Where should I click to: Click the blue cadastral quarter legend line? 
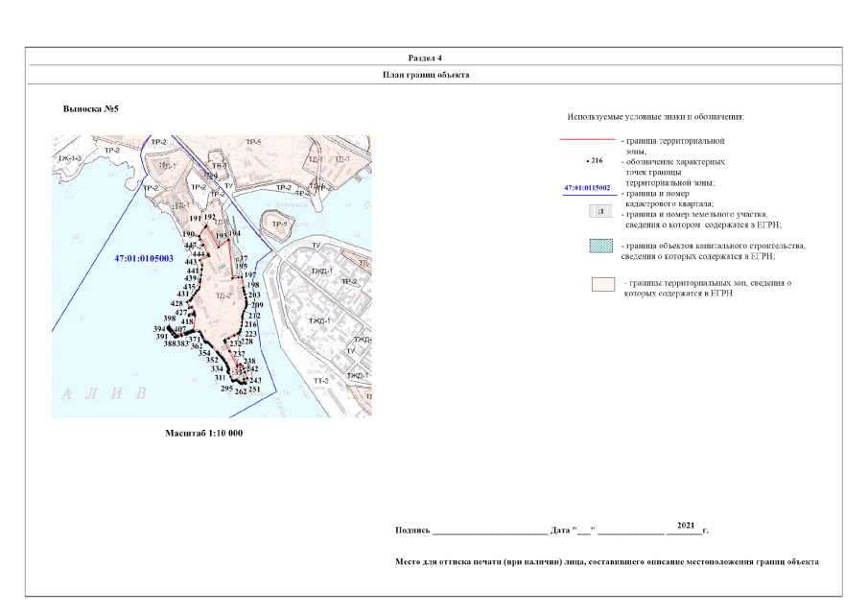pos(587,195)
